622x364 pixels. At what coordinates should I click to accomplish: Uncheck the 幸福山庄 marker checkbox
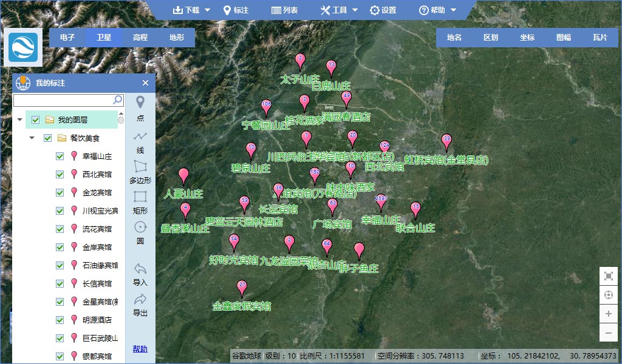click(x=60, y=157)
